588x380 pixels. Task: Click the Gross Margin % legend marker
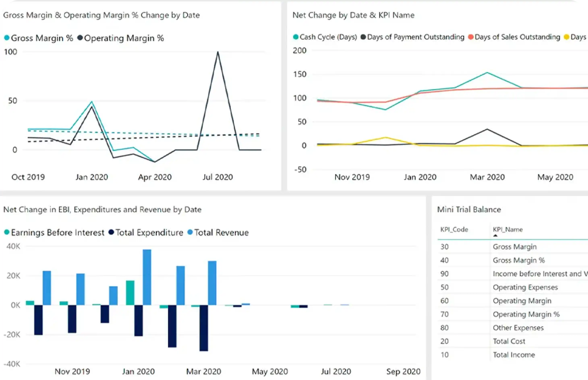(7, 38)
